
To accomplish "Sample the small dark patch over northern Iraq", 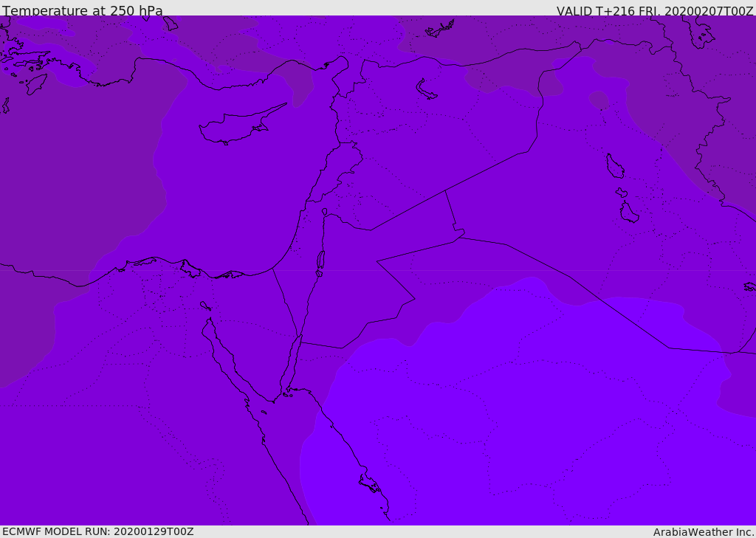I will pos(599,99).
